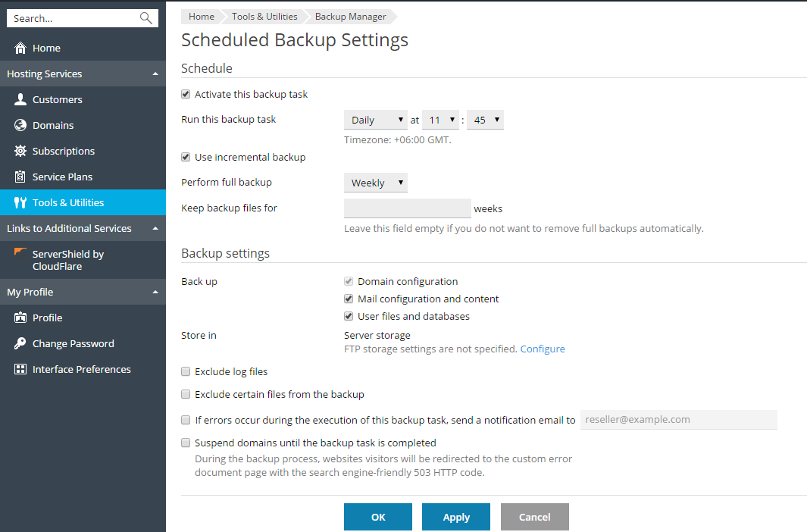Collapse the Hosting Services section
This screenshot has height=532, width=807.
(x=155, y=74)
